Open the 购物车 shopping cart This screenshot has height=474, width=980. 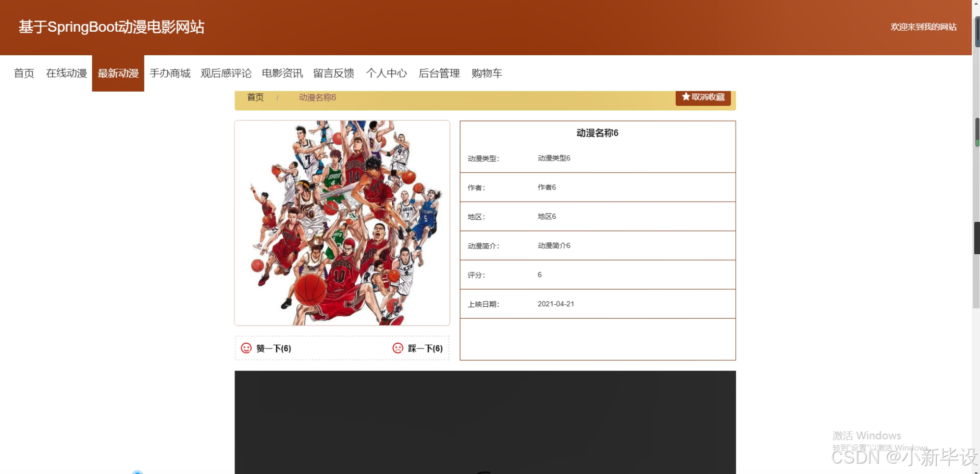[x=487, y=73]
